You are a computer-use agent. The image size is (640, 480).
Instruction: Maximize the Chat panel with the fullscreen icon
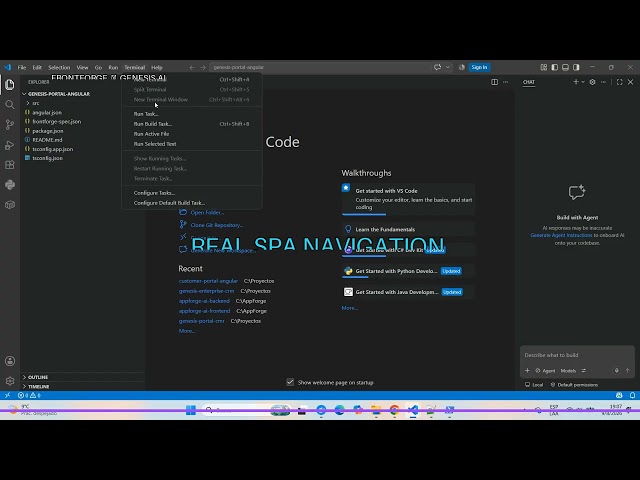620,82
